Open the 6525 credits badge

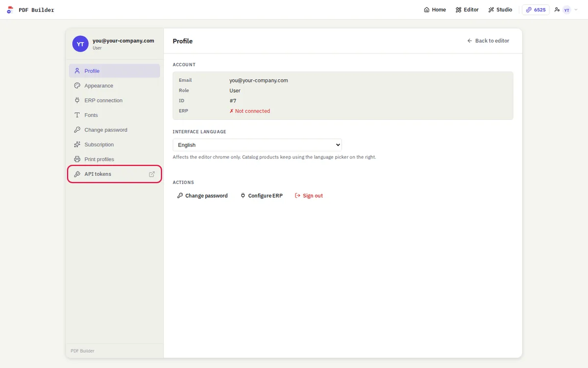(536, 10)
